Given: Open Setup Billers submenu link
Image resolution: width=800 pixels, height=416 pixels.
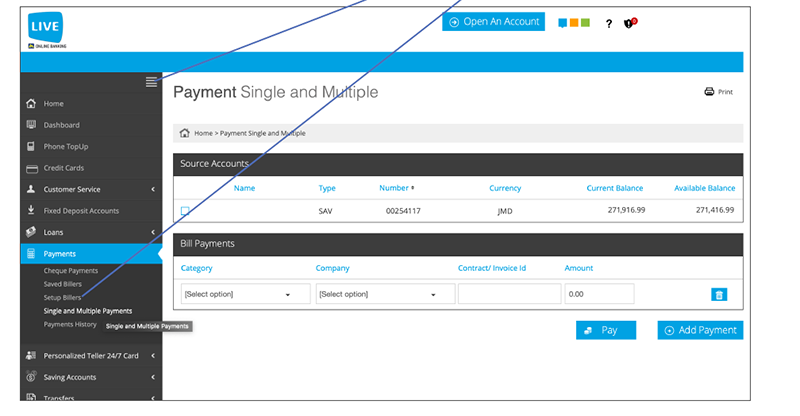Looking at the screenshot, I should pos(62,297).
